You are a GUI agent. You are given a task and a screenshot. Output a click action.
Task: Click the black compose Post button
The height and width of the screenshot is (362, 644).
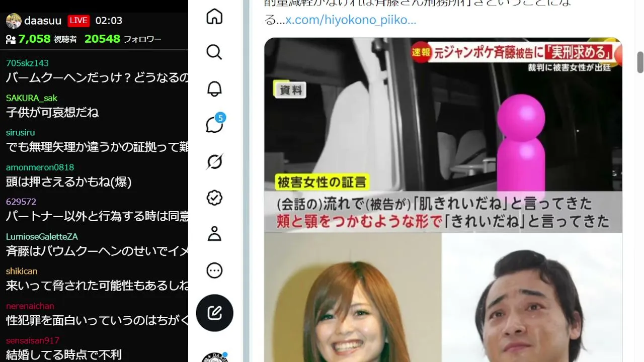(214, 313)
